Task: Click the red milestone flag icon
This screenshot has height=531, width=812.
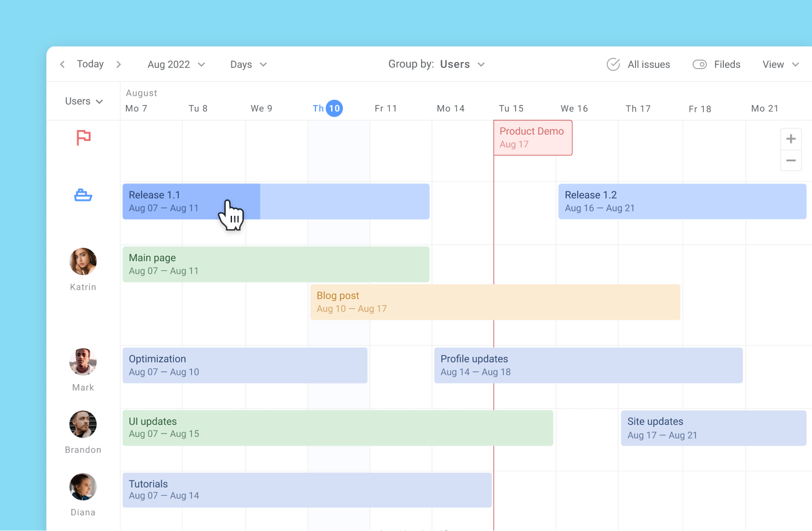Action: coord(83,138)
